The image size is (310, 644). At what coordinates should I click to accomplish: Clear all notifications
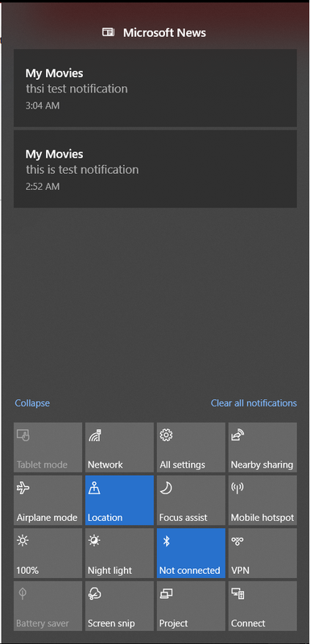click(254, 403)
